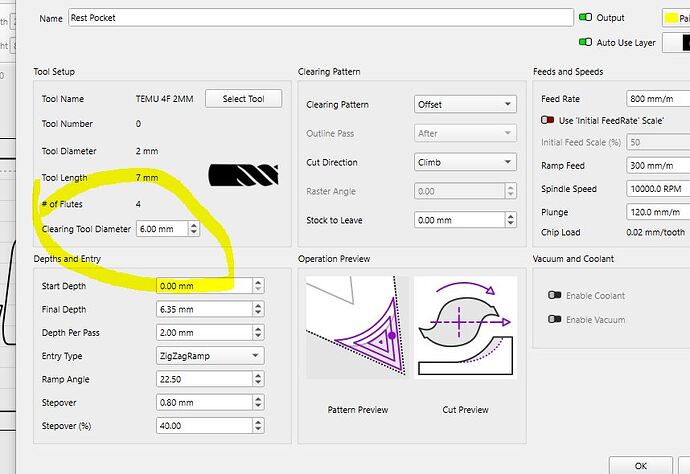
Task: Enable Vacuum toggle switch
Action: coord(554,319)
